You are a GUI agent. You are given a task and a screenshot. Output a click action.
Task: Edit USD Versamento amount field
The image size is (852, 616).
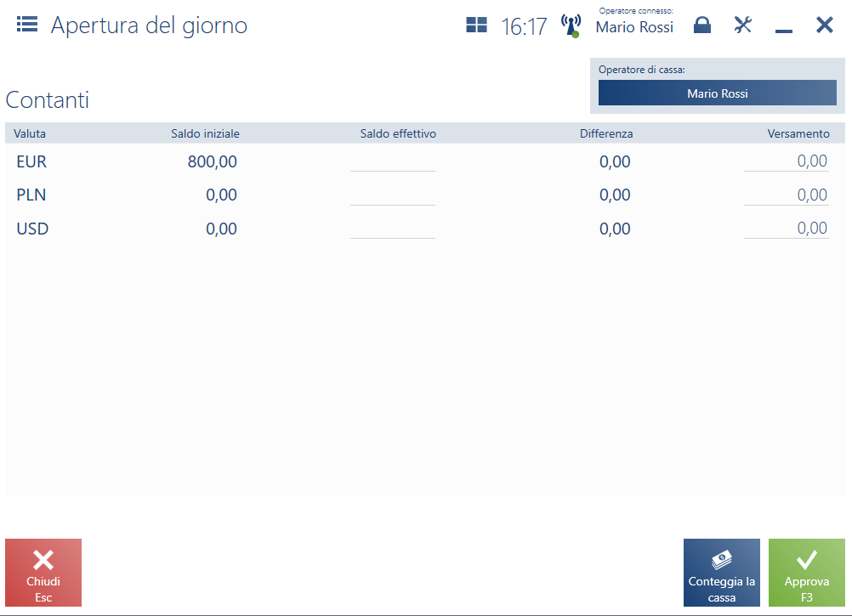787,229
